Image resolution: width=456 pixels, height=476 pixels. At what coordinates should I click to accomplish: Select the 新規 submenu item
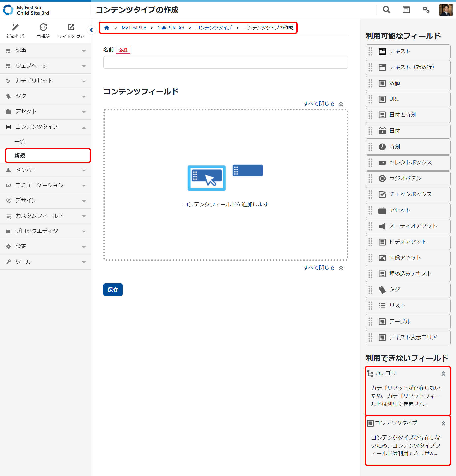pyautogui.click(x=20, y=156)
